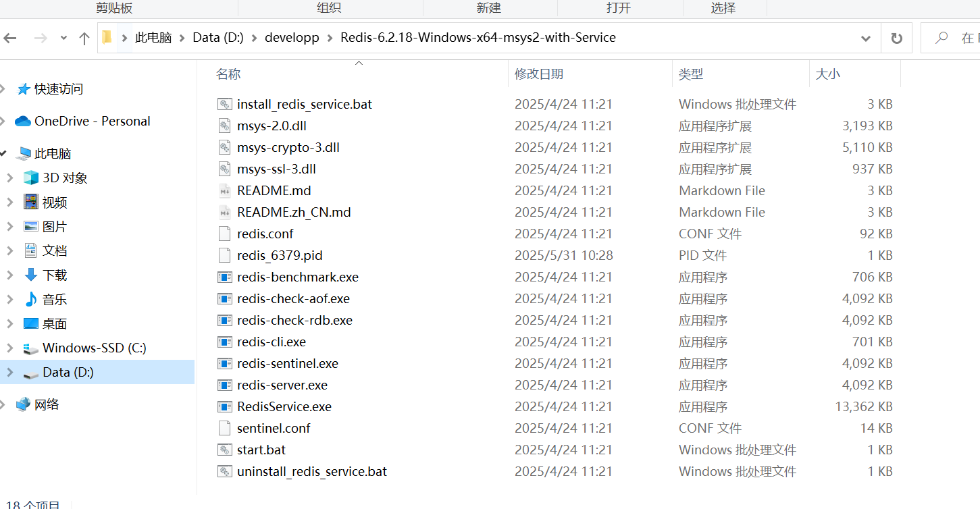Click the redis-check-rdb.exe application icon

pos(224,320)
